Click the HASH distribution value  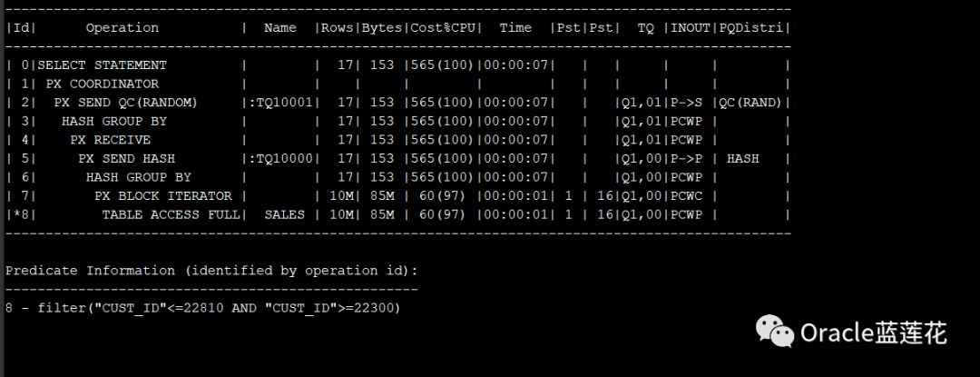point(742,158)
